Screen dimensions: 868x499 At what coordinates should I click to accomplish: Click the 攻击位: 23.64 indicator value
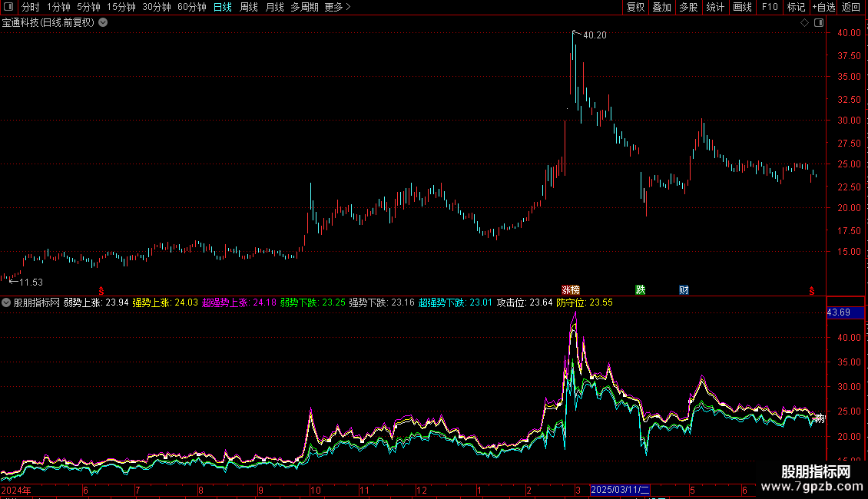point(525,302)
